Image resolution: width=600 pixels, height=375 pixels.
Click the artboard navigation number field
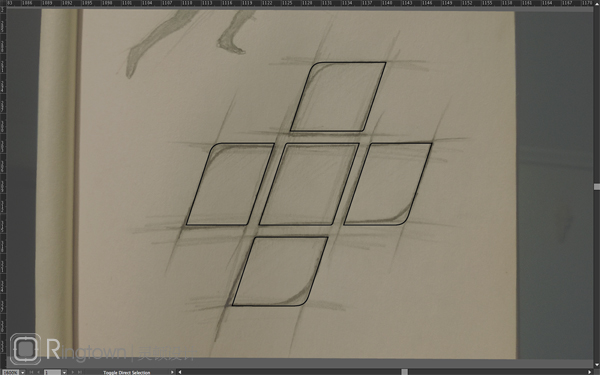(52, 372)
